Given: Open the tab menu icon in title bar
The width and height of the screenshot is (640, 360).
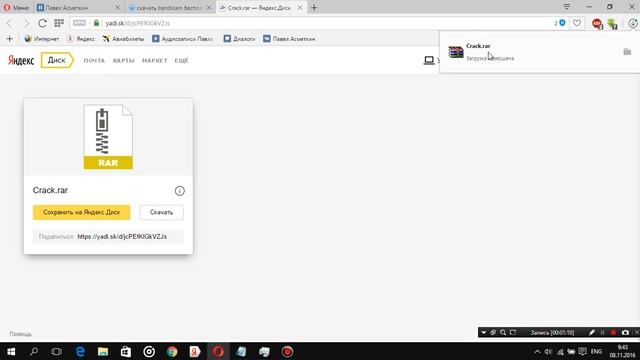Looking at the screenshot, I should point(567,7).
